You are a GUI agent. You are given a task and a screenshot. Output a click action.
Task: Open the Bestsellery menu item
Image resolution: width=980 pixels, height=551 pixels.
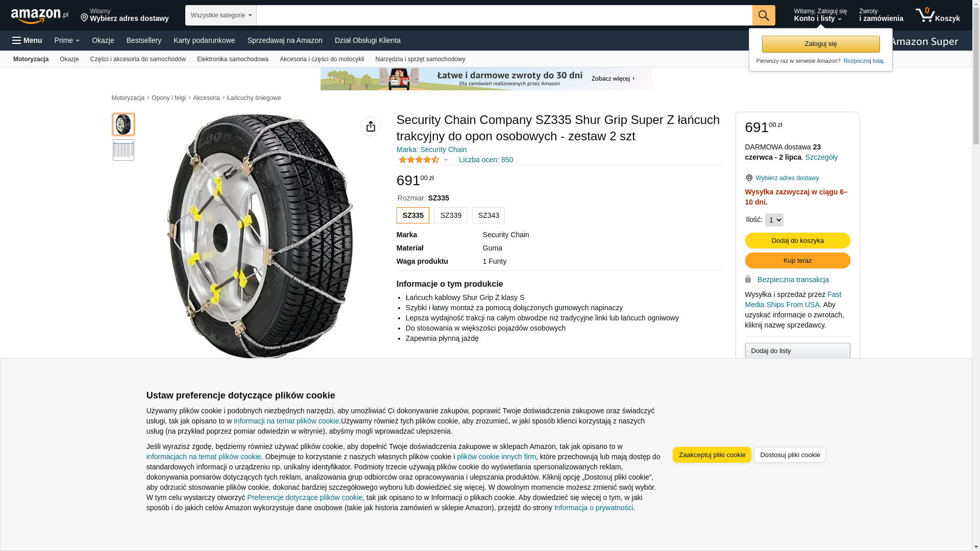point(143,40)
